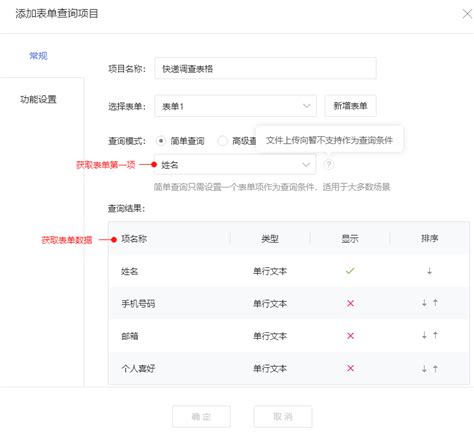Viewport: 474px width, 436px height.
Task: Open the 选择表单 dropdown showing 表单1
Action: coord(235,106)
